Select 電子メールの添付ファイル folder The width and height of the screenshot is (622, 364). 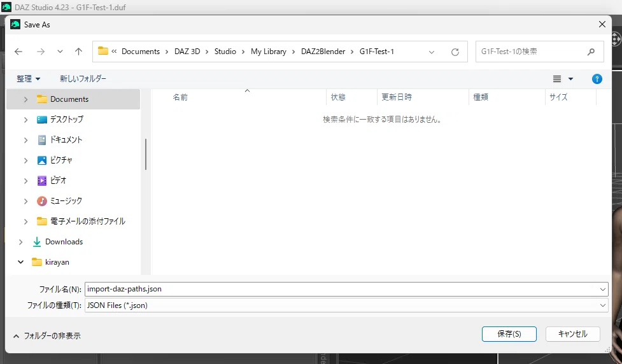pos(88,221)
